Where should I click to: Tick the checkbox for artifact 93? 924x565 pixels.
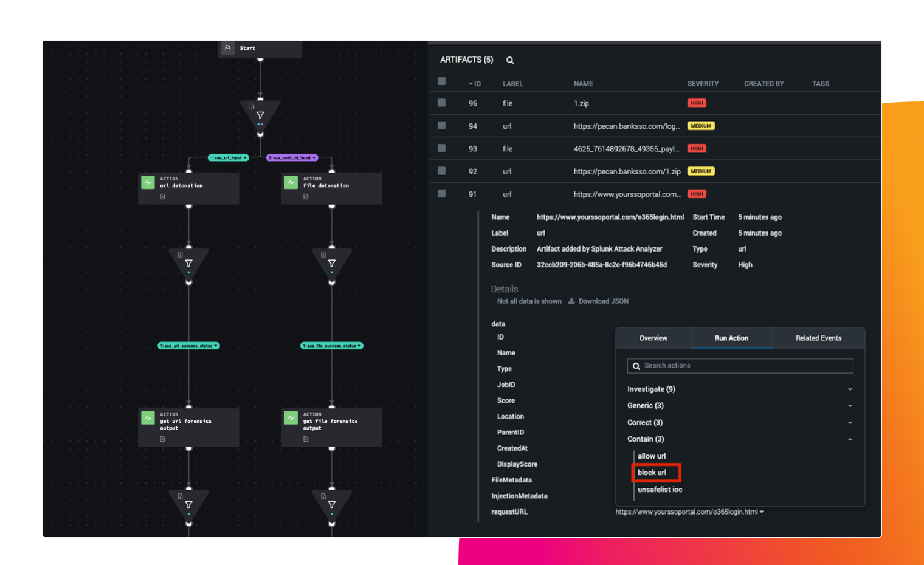pos(442,148)
